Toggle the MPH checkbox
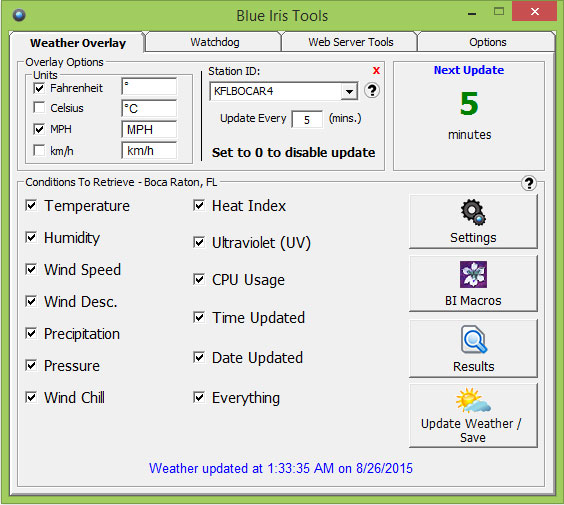 point(39,129)
